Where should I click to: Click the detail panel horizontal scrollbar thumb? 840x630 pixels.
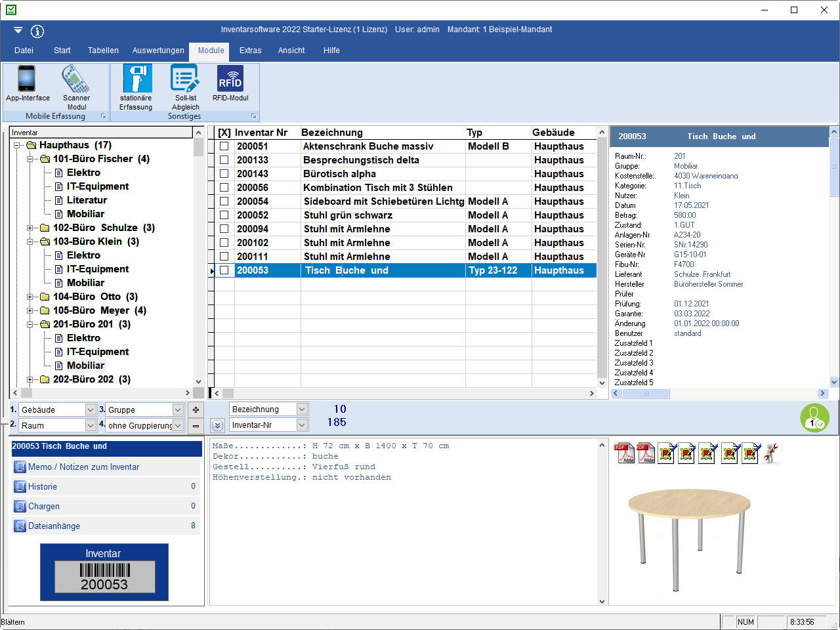point(646,393)
